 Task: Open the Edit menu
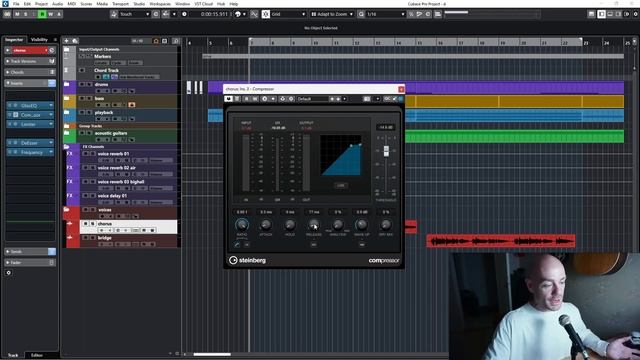click(27, 4)
